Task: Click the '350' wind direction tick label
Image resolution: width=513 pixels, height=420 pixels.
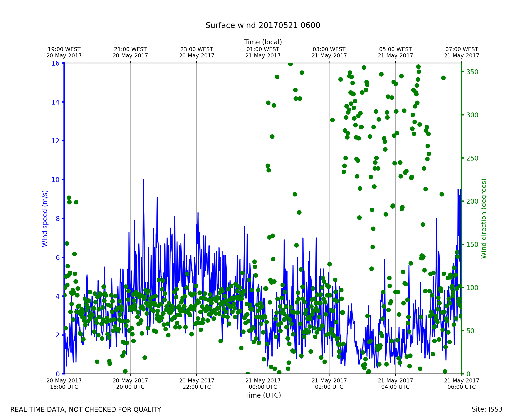Action: click(472, 72)
